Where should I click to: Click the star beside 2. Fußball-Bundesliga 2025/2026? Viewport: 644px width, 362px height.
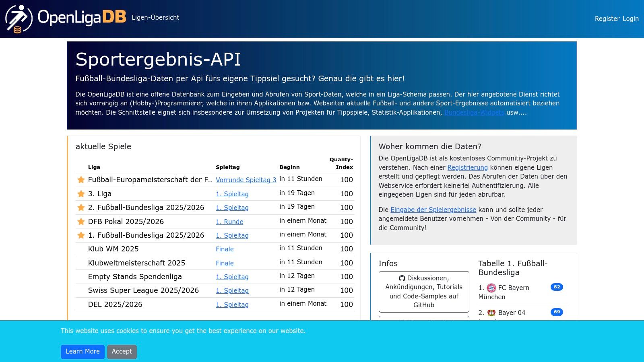(x=81, y=208)
